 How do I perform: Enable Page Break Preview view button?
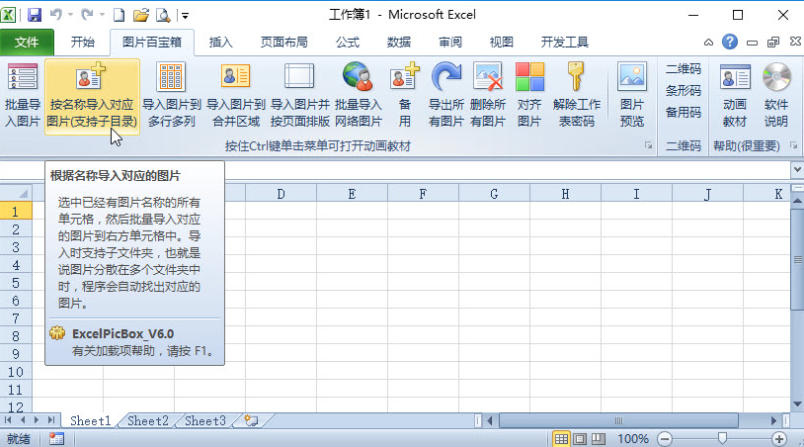pyautogui.click(x=596, y=439)
